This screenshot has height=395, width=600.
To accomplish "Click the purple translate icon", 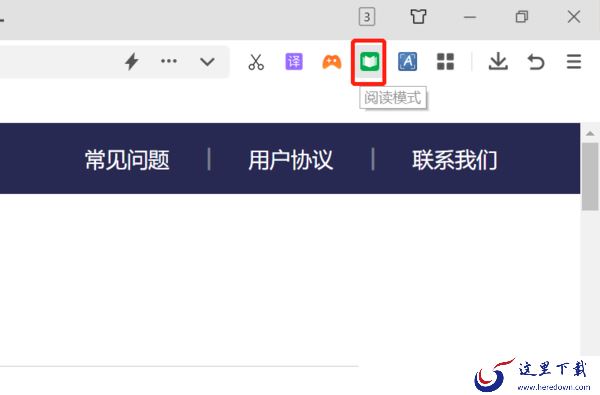I will tap(294, 62).
